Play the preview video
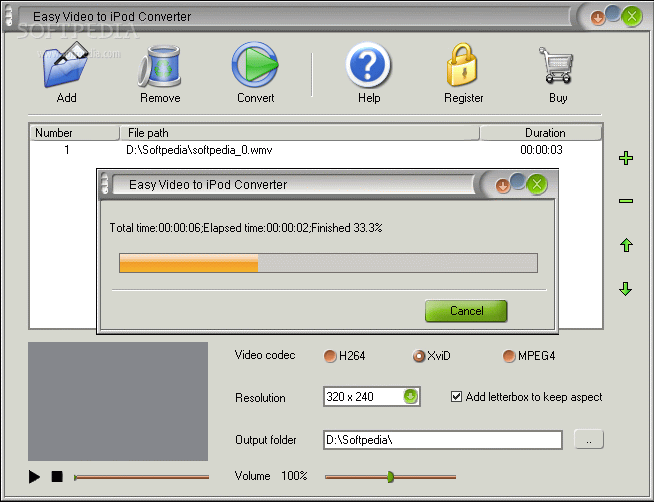Viewport: 654px width, 502px height. 34,476
